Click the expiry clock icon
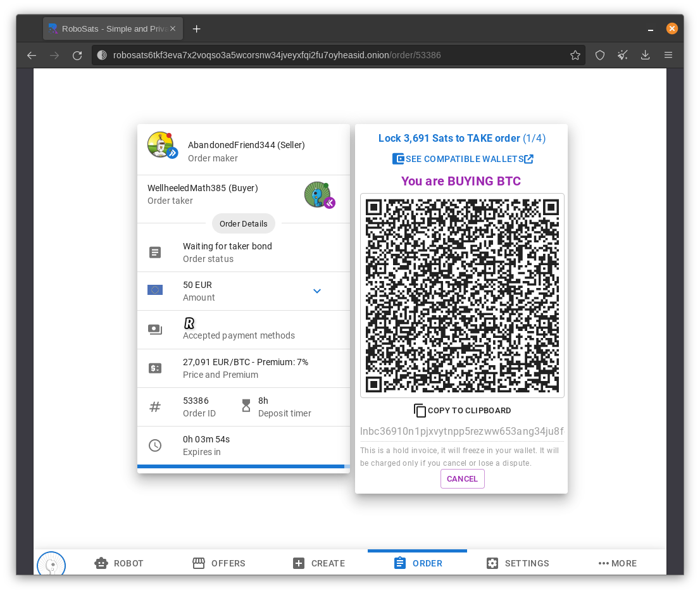 tap(155, 445)
